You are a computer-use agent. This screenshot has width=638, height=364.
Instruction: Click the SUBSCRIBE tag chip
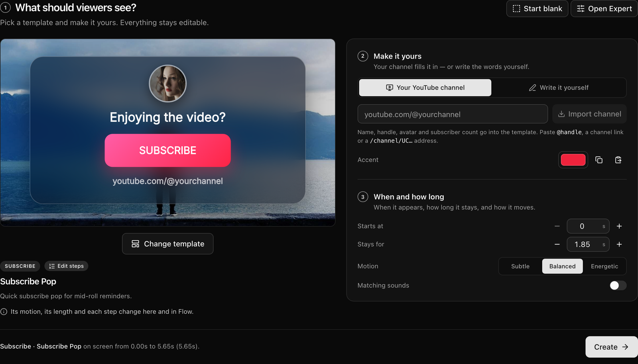coord(20,266)
